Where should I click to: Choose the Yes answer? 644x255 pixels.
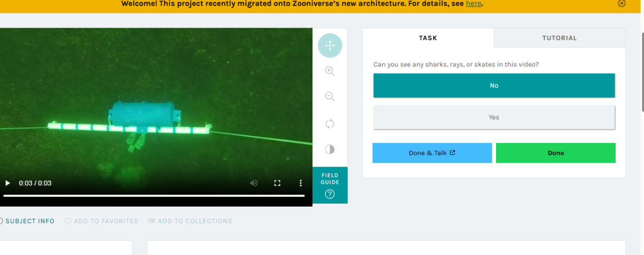click(494, 117)
